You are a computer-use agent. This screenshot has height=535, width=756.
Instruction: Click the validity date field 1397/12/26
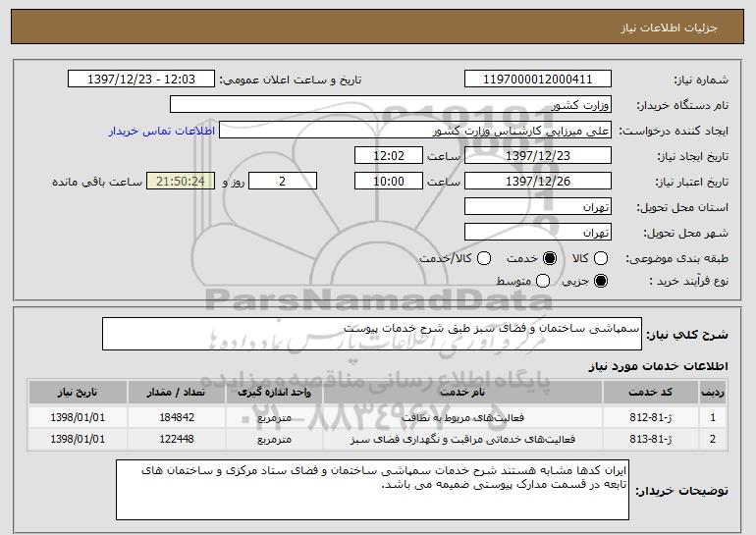[538, 182]
